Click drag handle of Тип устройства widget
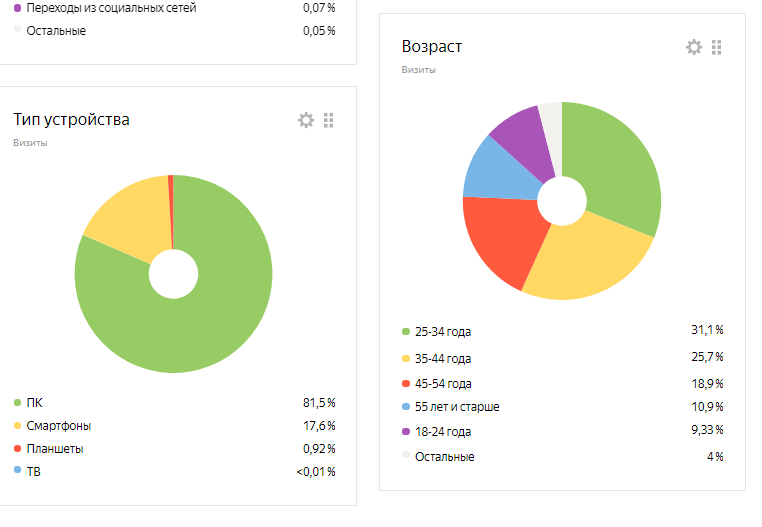Screen dimensions: 762x527 click(x=329, y=120)
